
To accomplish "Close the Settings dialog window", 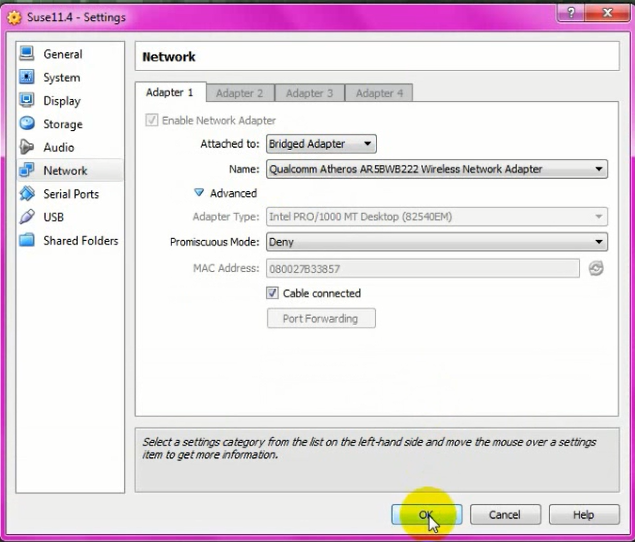I will point(607,13).
